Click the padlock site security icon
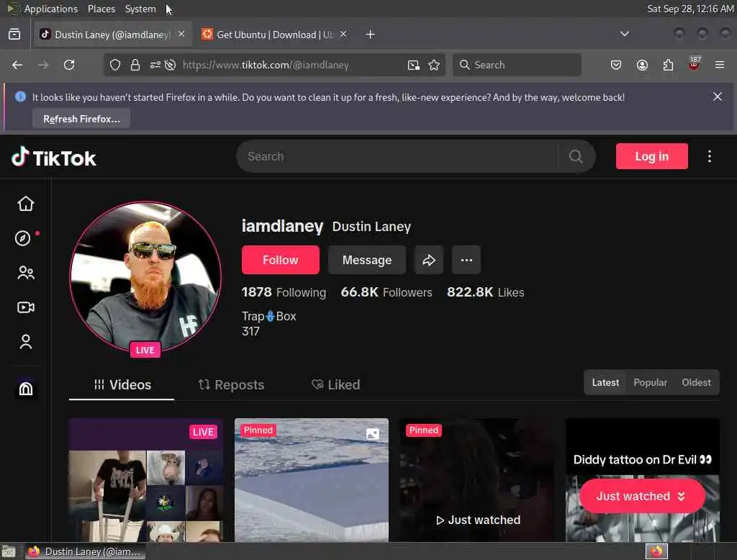The image size is (737, 560). click(x=135, y=65)
